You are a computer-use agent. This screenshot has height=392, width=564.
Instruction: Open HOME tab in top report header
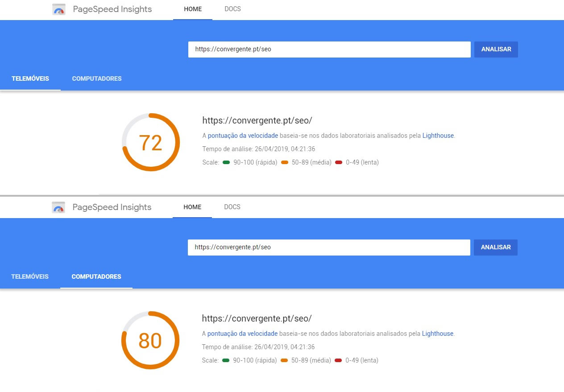tap(193, 9)
